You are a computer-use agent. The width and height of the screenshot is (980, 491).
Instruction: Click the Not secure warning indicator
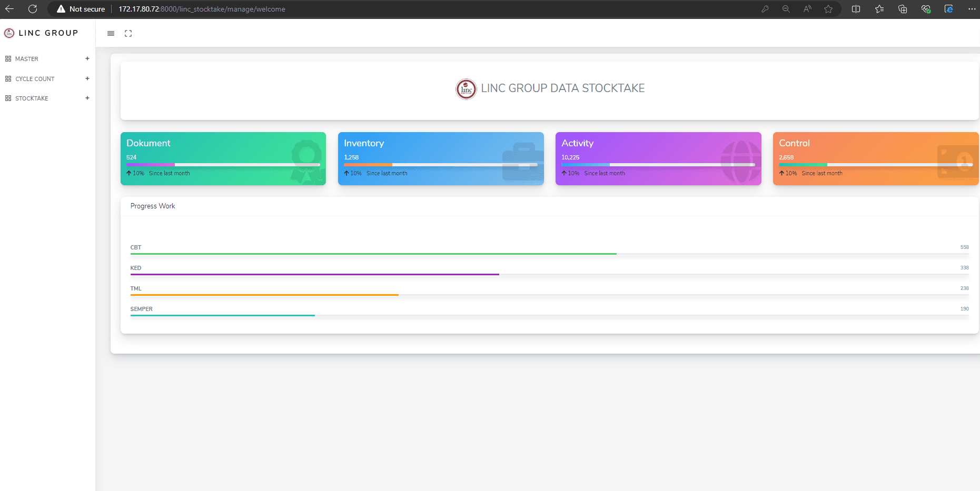(81, 9)
